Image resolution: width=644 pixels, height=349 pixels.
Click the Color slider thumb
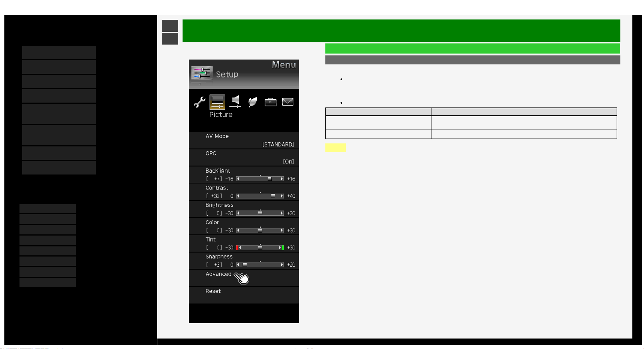[260, 230]
